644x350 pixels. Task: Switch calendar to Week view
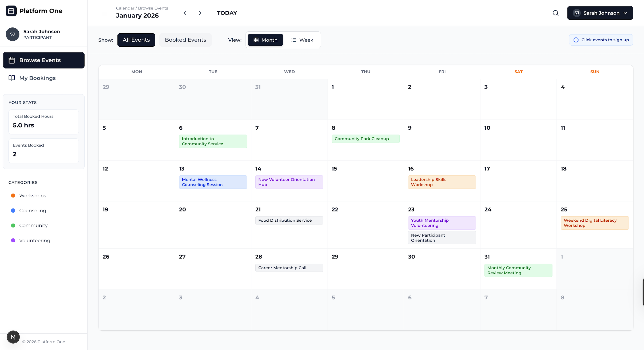tap(302, 40)
